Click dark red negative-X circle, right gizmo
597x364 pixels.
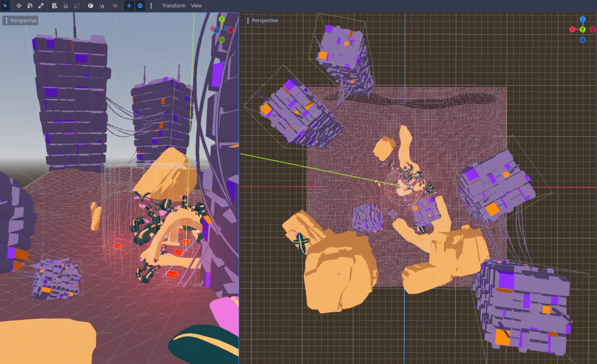(x=592, y=29)
